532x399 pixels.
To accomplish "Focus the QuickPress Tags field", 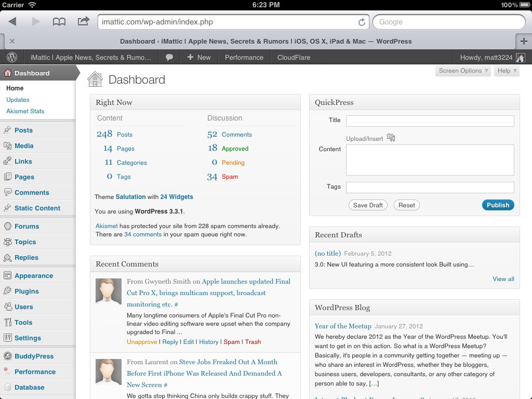I will tap(430, 187).
